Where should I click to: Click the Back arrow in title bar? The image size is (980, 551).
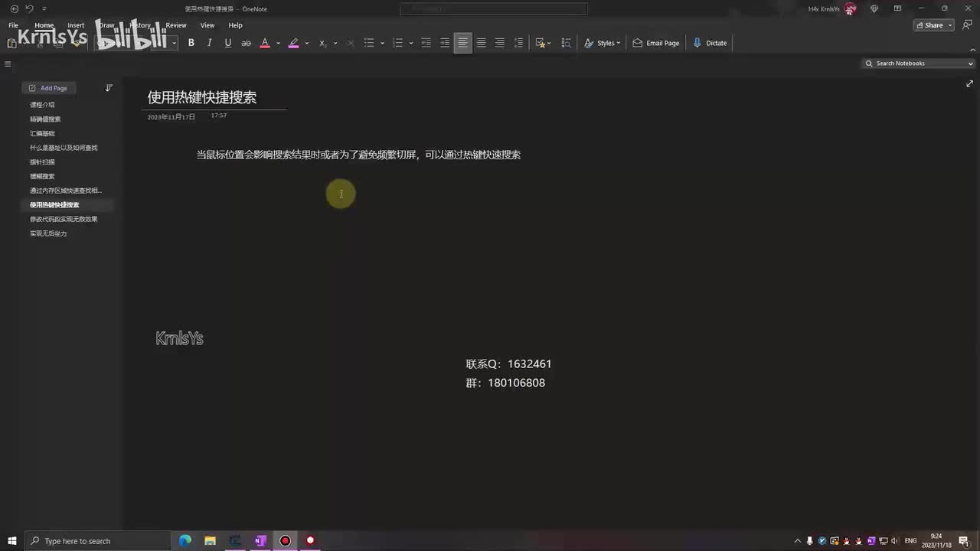[x=14, y=8]
